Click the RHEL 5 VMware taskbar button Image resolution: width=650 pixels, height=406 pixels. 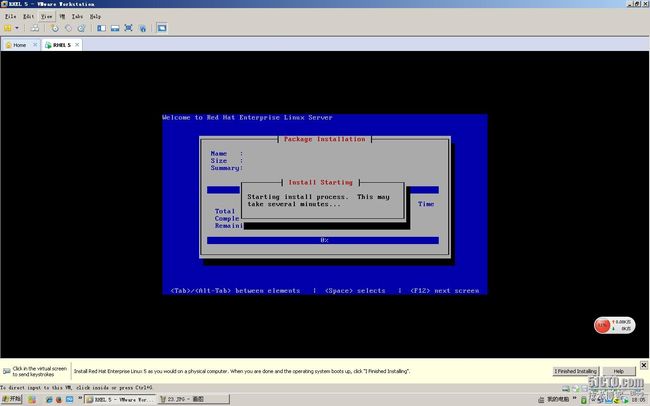point(120,399)
